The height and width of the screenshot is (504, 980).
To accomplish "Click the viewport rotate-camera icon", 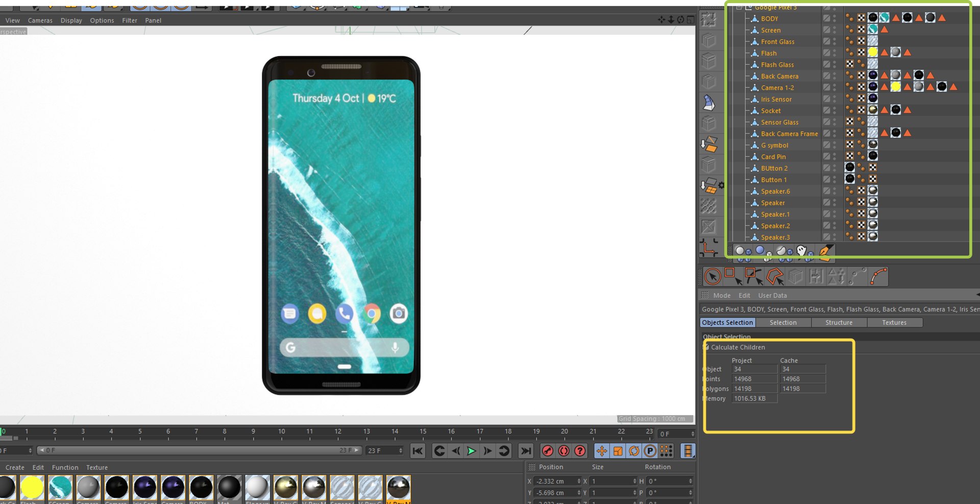I will [x=681, y=20].
